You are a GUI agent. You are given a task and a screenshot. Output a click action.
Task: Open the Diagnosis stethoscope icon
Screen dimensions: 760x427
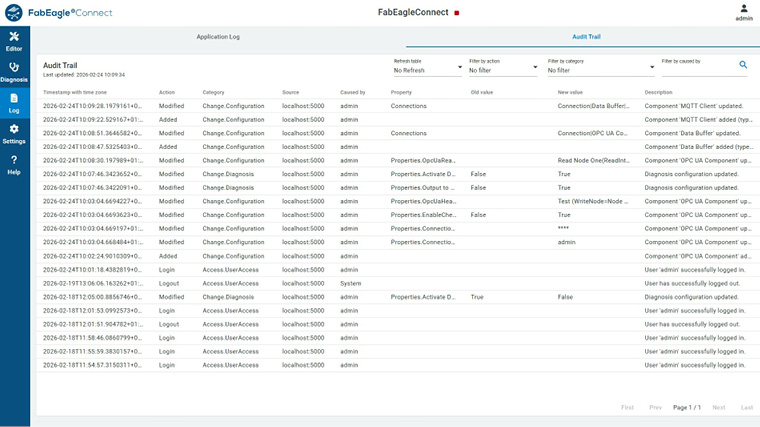coord(14,71)
